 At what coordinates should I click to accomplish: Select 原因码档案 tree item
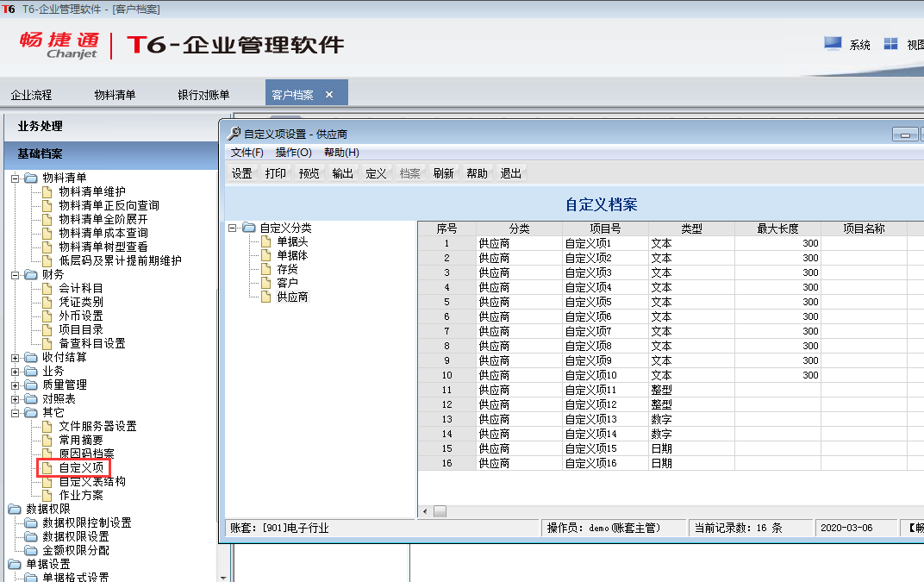click(86, 454)
